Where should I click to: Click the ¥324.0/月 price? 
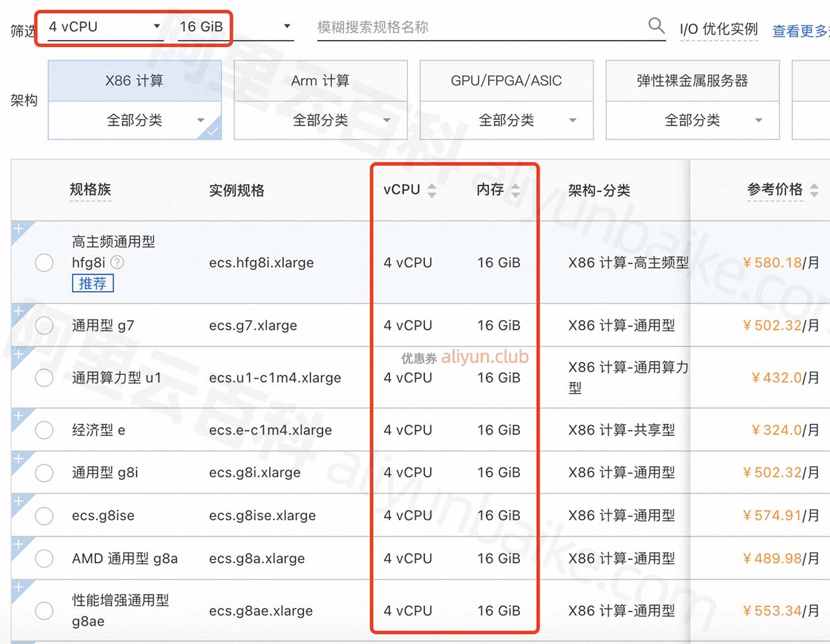pyautogui.click(x=785, y=430)
